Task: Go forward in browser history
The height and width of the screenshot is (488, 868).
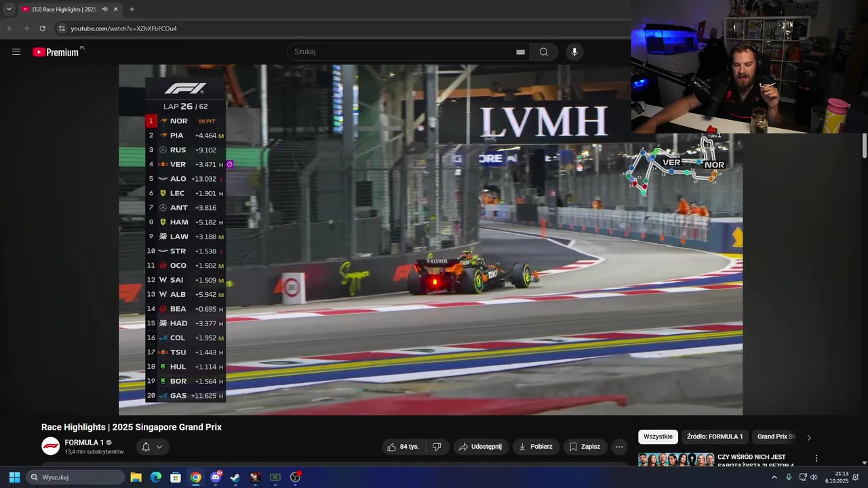Action: [26, 28]
